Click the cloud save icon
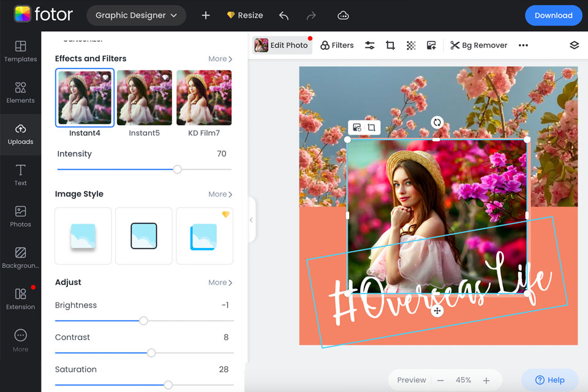Screen dimensions: 588x392 click(x=343, y=15)
